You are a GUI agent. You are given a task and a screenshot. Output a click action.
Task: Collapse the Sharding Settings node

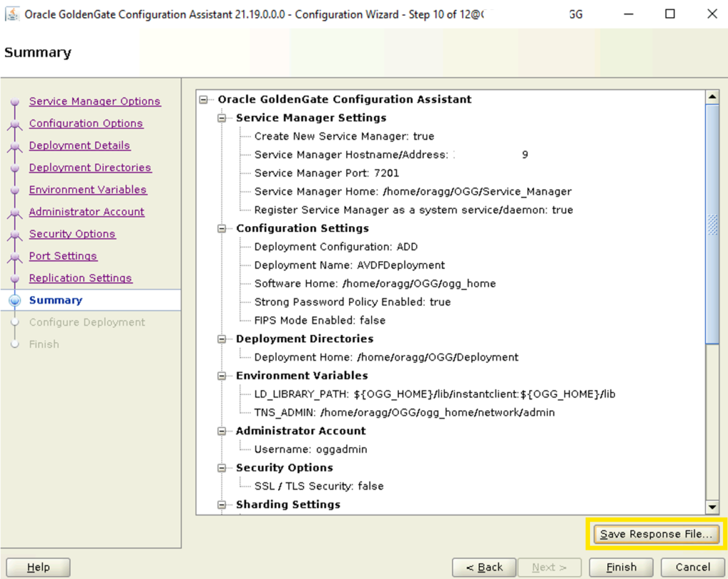point(222,504)
